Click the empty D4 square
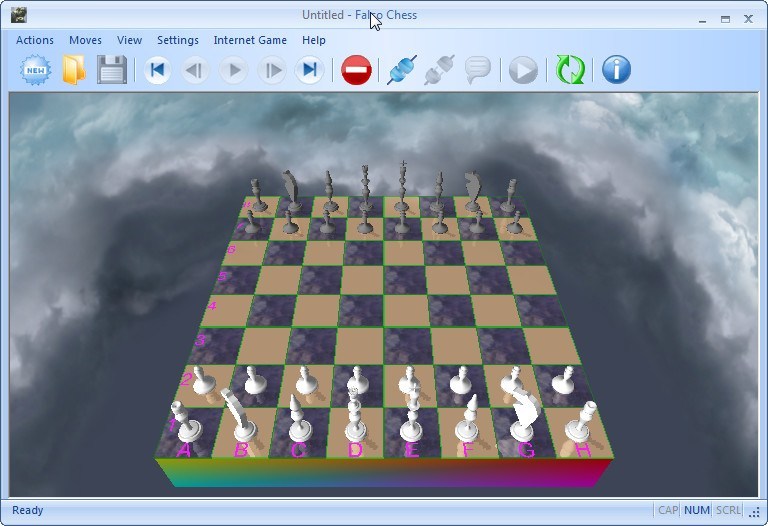 tap(361, 311)
